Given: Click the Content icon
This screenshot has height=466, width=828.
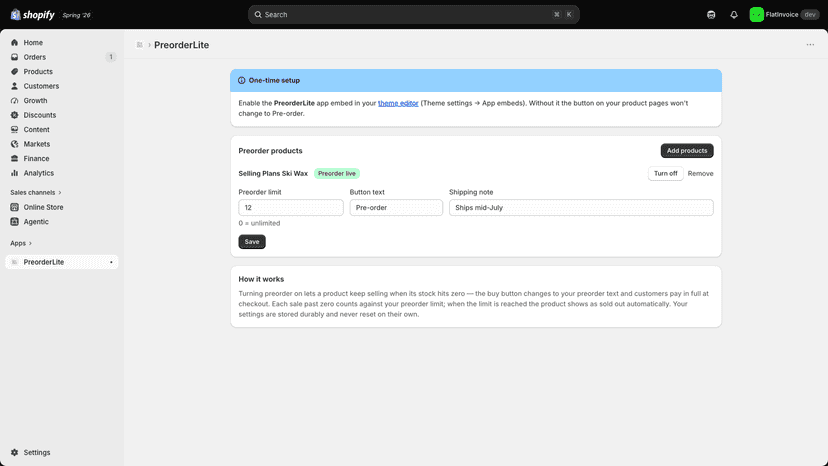Looking at the screenshot, I should (14, 129).
